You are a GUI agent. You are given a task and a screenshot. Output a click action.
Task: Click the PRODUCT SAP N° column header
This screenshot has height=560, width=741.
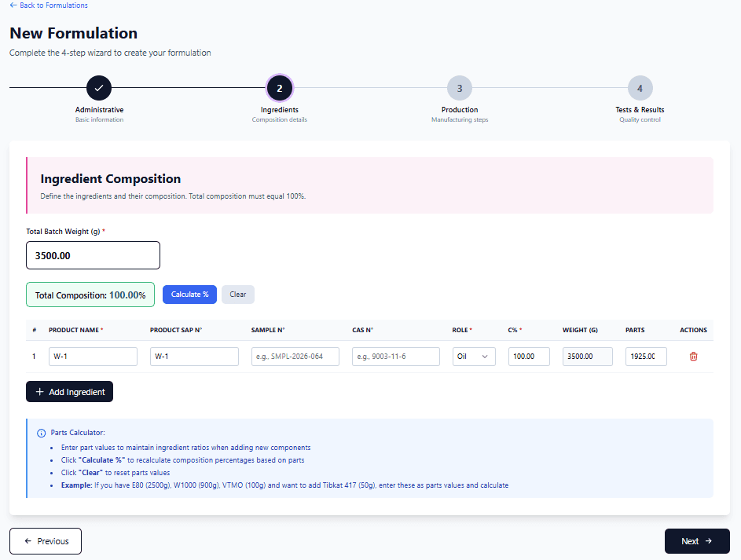176,330
